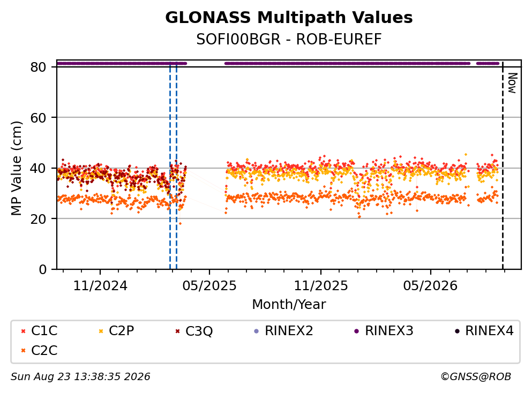This screenshot has height=393, width=532.
Task: Click the ©GNSS@ROB copyright text
Action: (476, 377)
